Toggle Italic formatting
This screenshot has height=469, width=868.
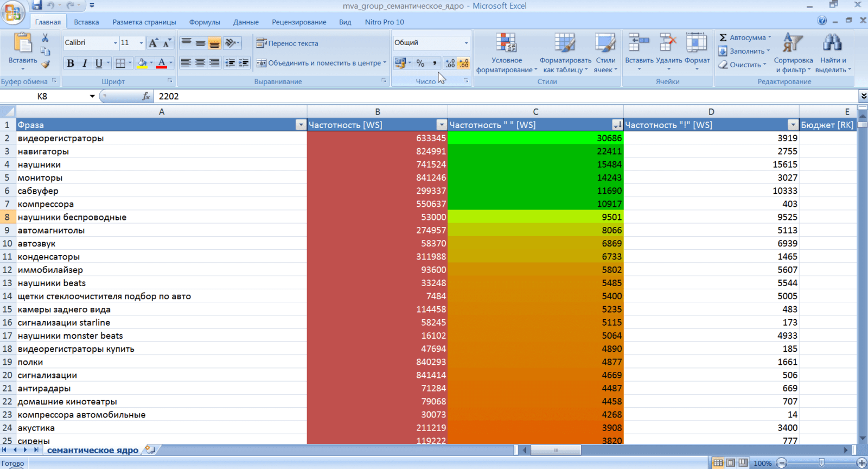coord(85,64)
